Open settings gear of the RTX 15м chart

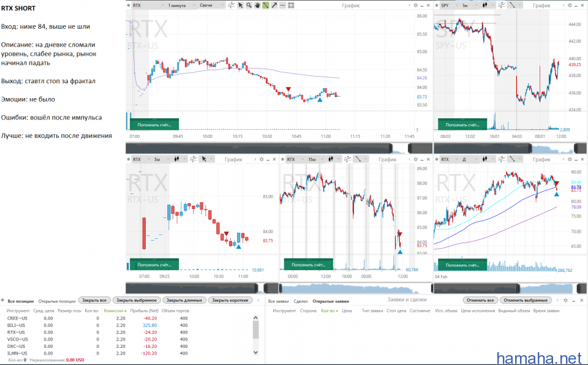coord(415,159)
